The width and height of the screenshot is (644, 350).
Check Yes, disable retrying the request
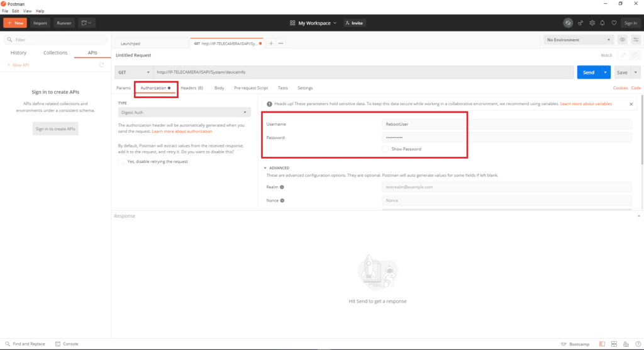pyautogui.click(x=121, y=162)
